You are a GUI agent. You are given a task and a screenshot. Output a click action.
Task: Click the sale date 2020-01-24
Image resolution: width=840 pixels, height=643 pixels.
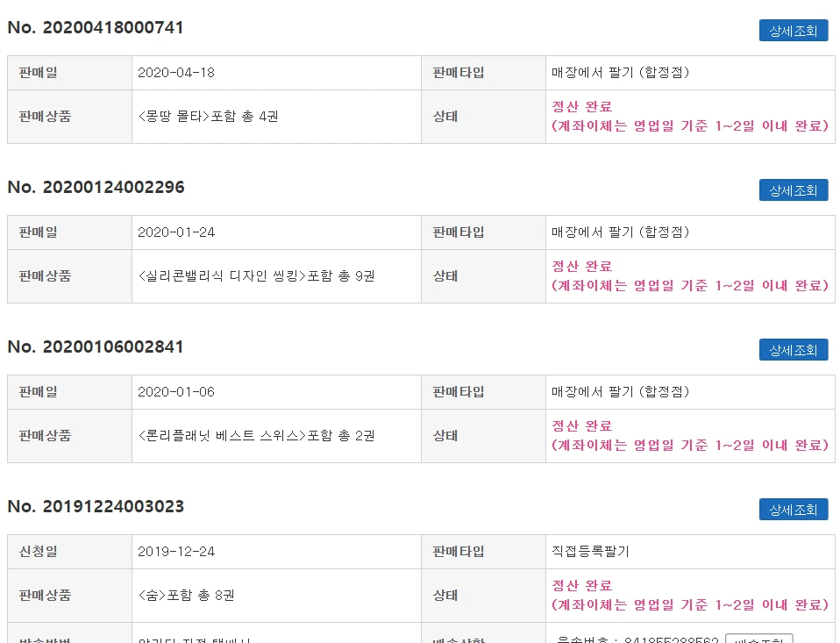[176, 232]
